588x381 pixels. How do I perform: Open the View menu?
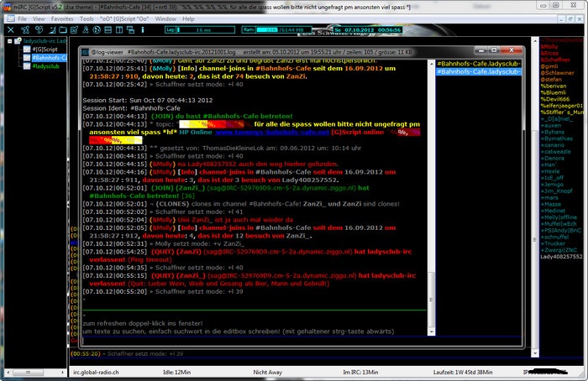pyautogui.click(x=39, y=18)
